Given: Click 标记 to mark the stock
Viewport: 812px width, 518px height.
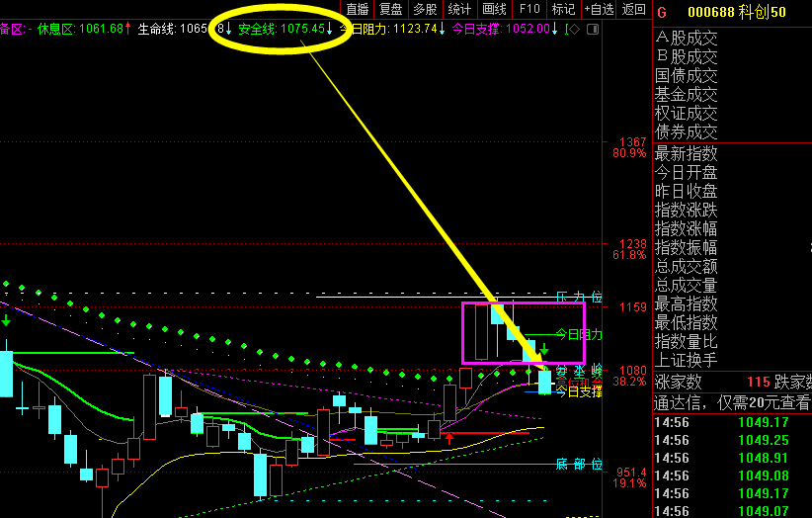Looking at the screenshot, I should click(563, 9).
